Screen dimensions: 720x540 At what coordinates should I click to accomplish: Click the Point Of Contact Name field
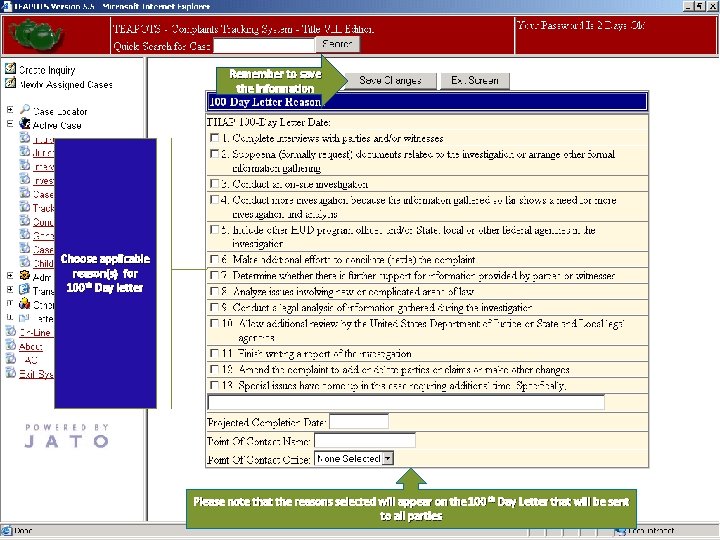click(x=365, y=441)
